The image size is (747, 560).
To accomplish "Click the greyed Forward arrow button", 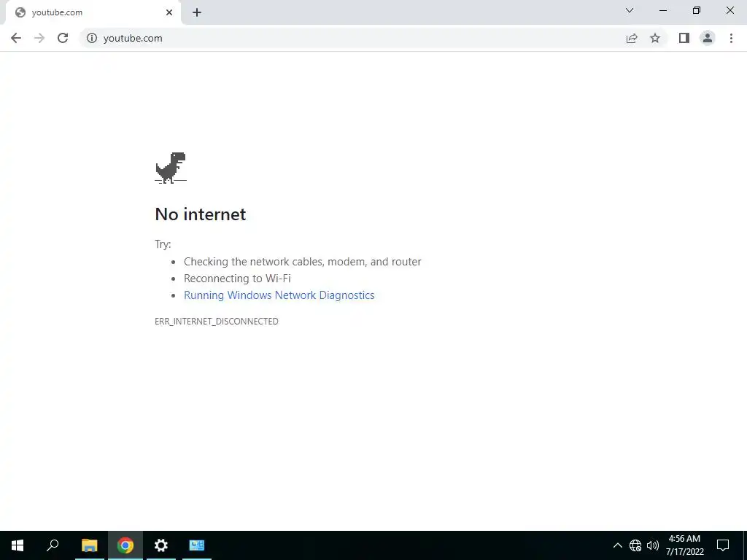I will point(39,38).
